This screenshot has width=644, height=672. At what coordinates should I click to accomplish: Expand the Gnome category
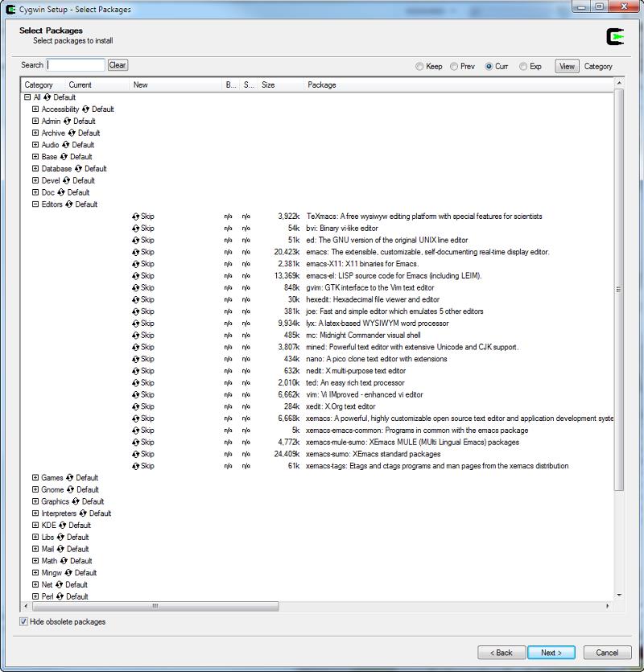(35, 489)
